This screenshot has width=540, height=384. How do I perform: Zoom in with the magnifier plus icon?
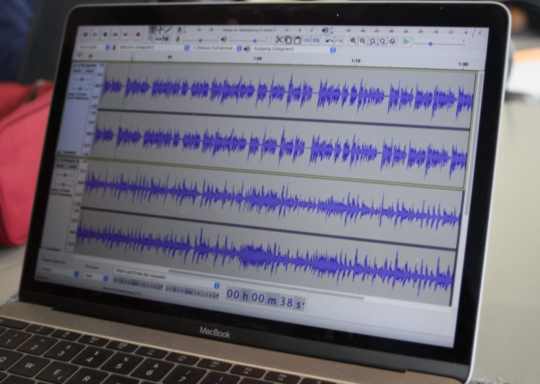353,41
